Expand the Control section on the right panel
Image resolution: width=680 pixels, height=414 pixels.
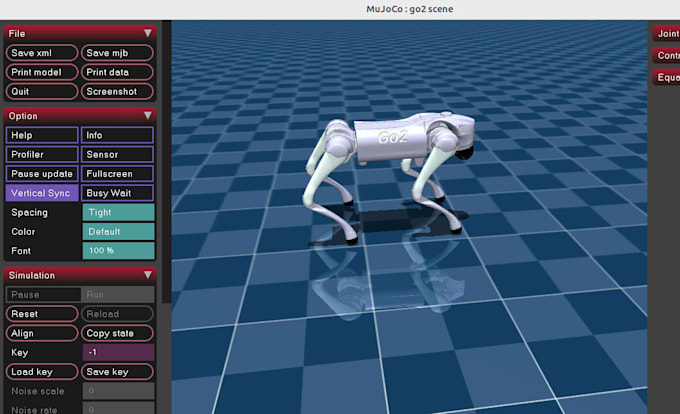pos(667,55)
